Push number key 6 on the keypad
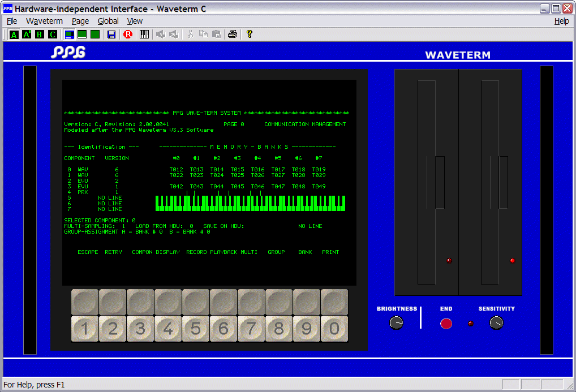 pos(223,329)
